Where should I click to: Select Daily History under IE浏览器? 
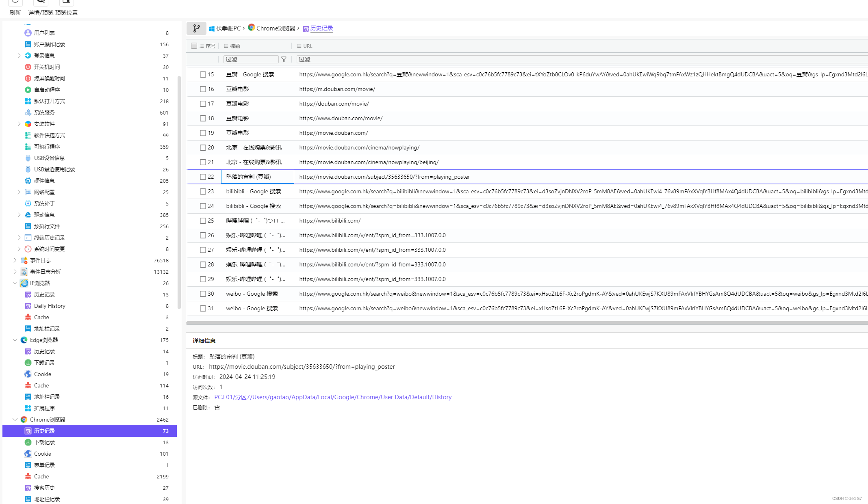50,306
